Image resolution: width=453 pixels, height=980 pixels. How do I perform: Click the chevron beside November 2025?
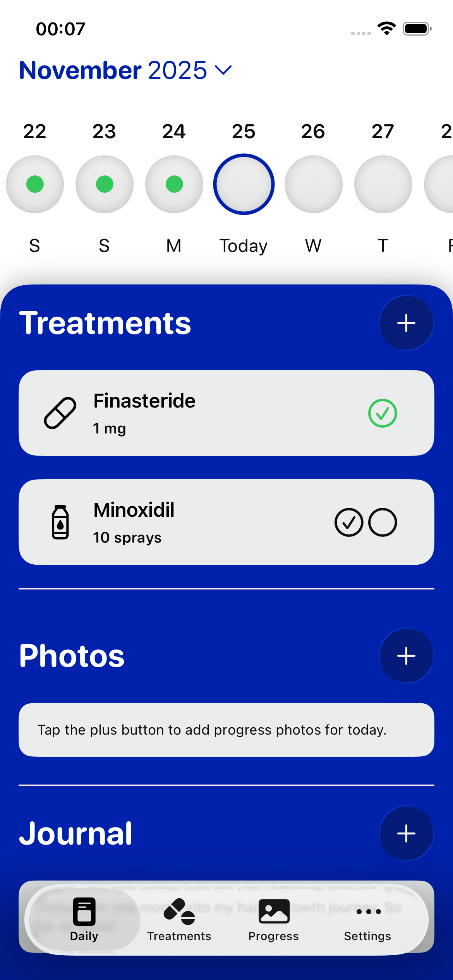[x=223, y=70]
